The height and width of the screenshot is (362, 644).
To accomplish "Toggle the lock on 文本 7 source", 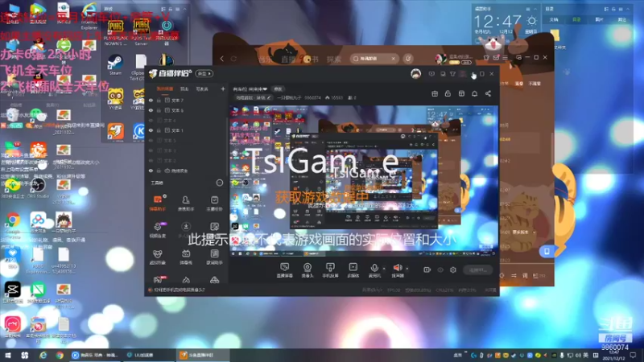I will pos(159,100).
